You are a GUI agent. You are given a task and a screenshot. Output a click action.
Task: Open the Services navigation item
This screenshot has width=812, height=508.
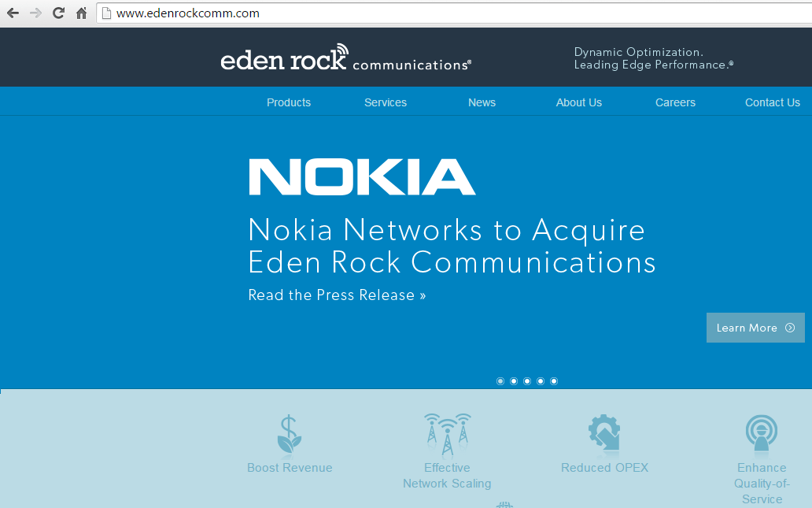[385, 102]
